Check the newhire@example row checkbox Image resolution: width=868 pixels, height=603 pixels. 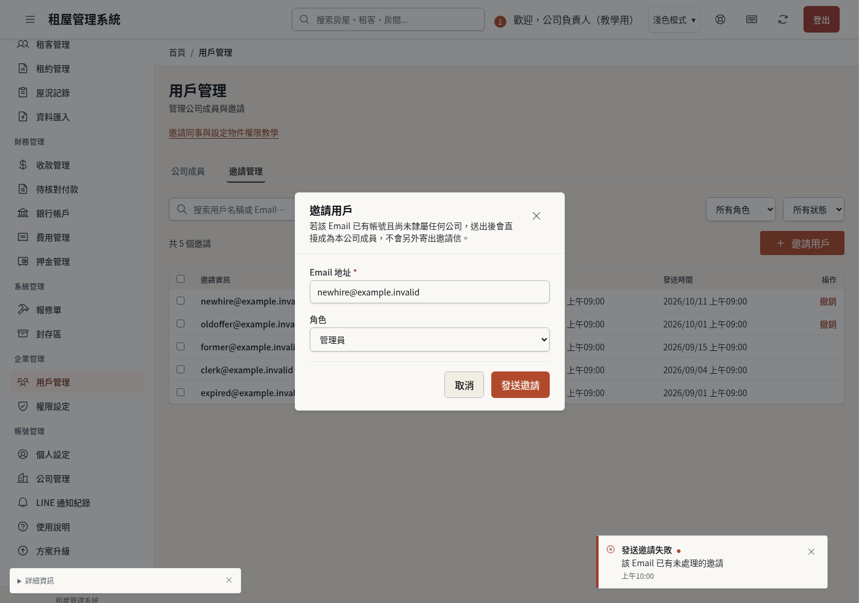(180, 300)
